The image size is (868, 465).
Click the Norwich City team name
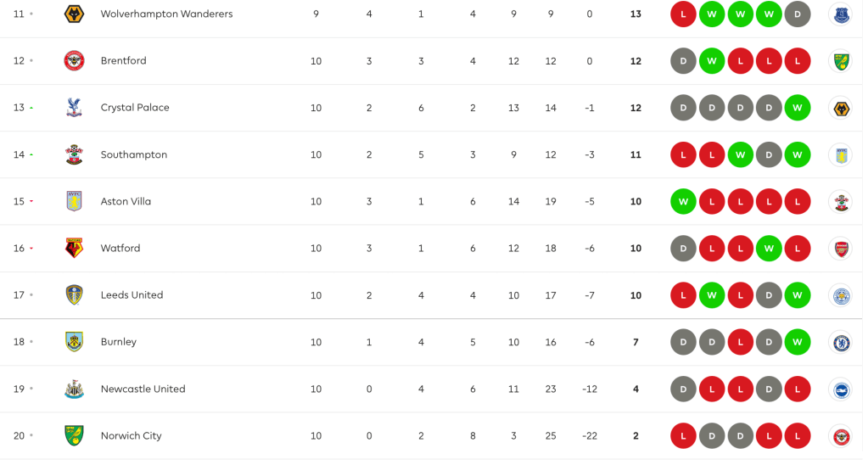[131, 435]
